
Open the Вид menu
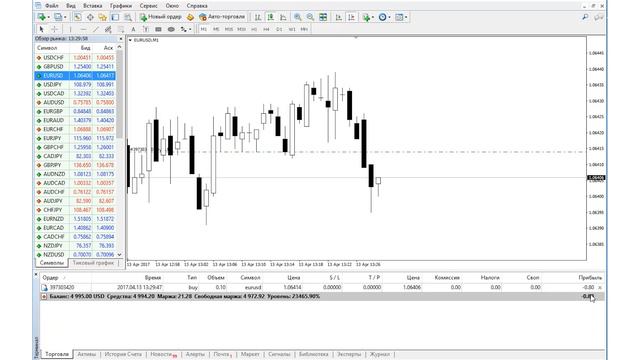pos(71,6)
